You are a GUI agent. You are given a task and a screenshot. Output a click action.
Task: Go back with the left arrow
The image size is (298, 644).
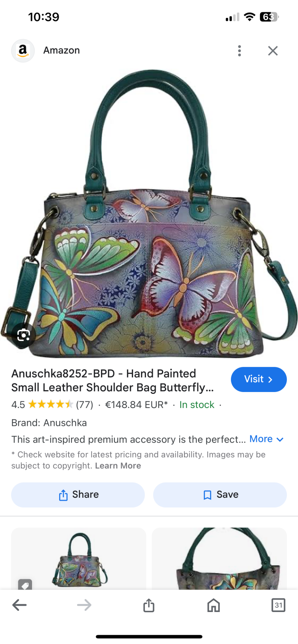(x=19, y=605)
